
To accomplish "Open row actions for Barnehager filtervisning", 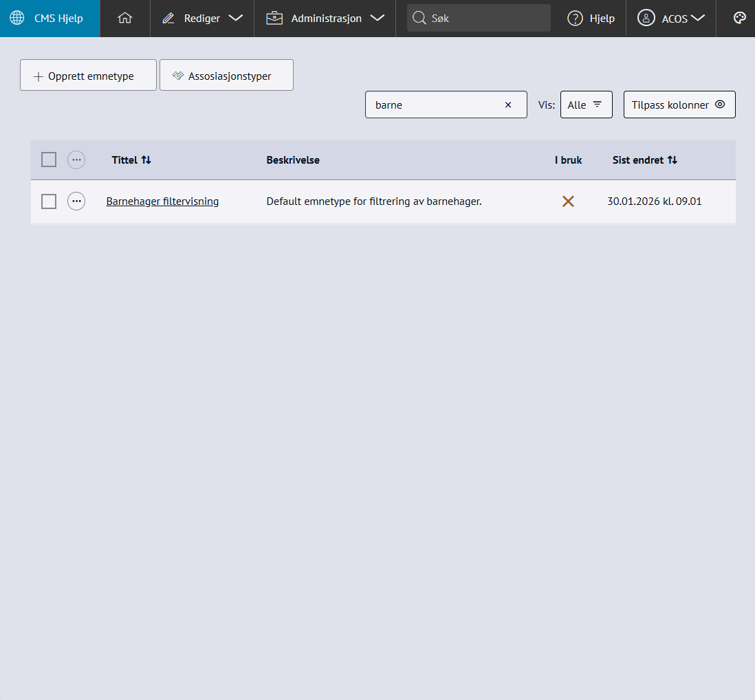I will 76,201.
